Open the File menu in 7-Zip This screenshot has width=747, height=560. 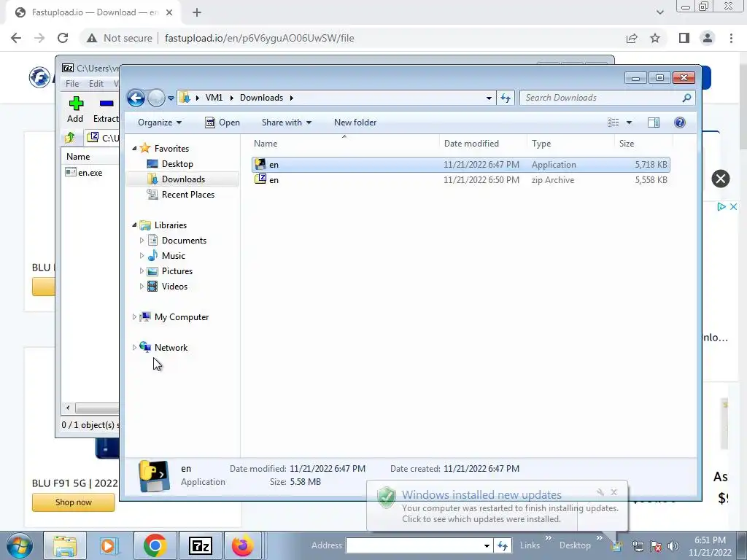pos(72,83)
